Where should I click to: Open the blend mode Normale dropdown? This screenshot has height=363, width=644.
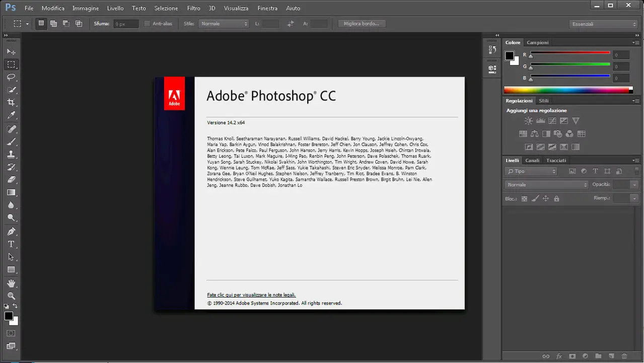(547, 185)
